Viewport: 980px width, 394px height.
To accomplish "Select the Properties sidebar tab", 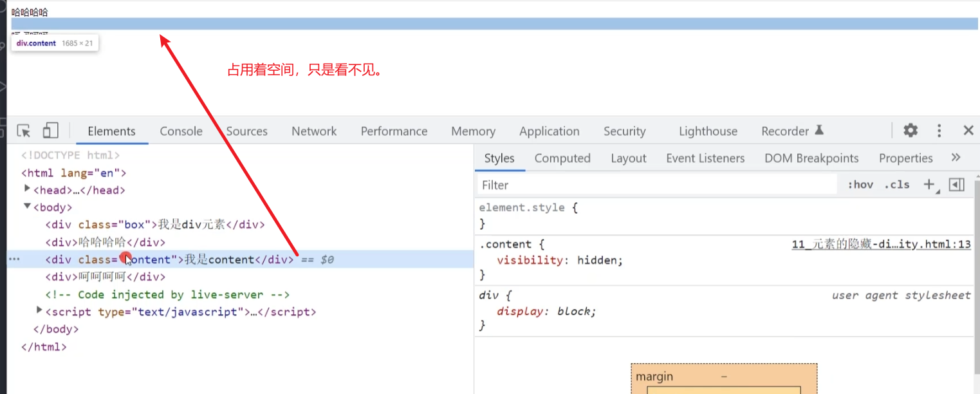I will point(905,158).
